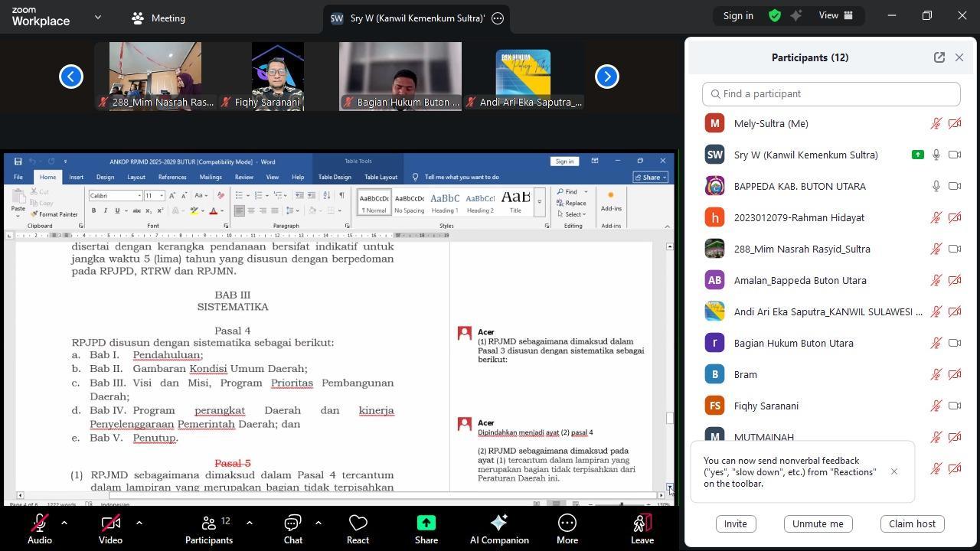The width and height of the screenshot is (980, 551).
Task: Pop out the Participants panel
Action: click(x=939, y=57)
